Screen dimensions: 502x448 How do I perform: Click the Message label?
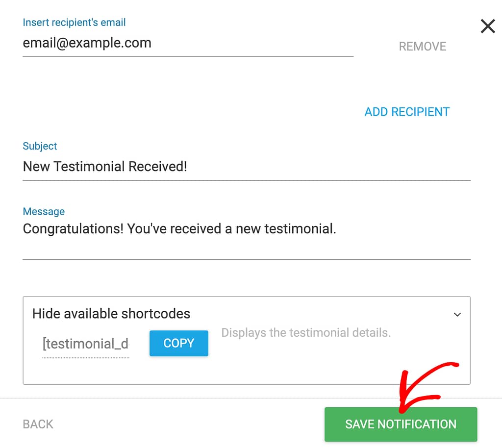coord(44,211)
